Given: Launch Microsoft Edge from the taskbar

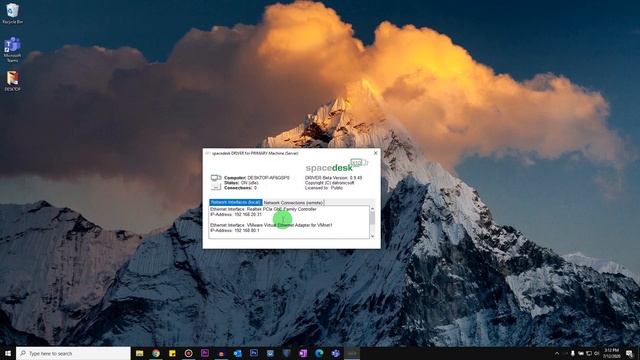Looking at the screenshot, I should (319, 353).
